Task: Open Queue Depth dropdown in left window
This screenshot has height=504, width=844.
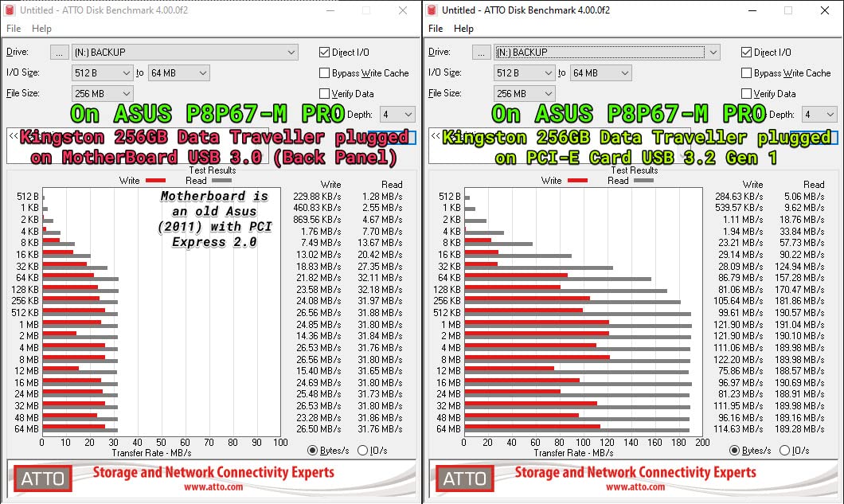Action: tap(397, 114)
